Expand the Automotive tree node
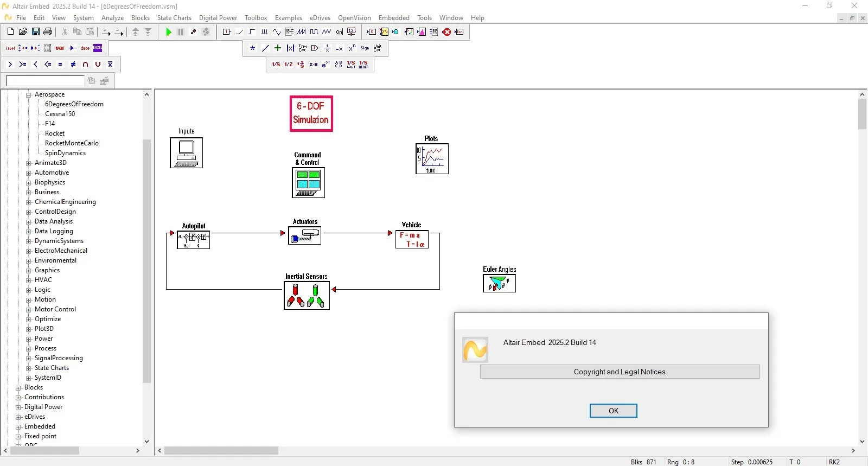The width and height of the screenshot is (868, 466). pos(29,173)
